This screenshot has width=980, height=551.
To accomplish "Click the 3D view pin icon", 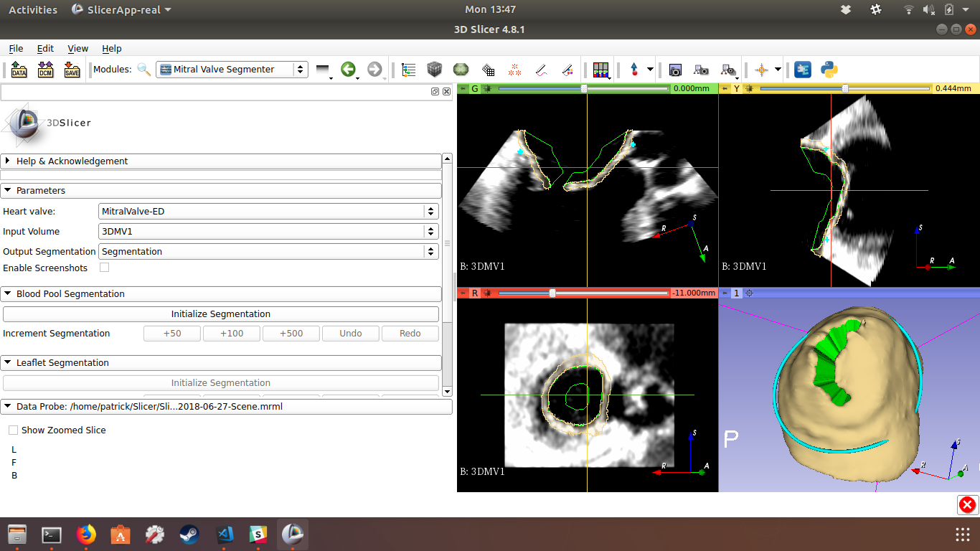I will pyautogui.click(x=725, y=293).
